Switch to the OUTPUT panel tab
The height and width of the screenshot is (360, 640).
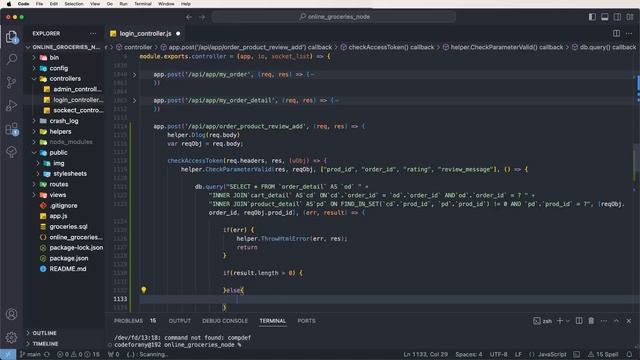[x=180, y=321]
